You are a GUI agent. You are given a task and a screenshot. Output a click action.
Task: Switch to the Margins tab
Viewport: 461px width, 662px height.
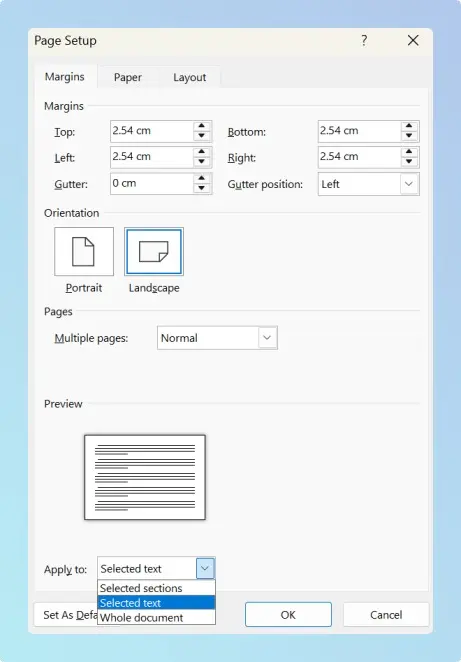point(65,77)
